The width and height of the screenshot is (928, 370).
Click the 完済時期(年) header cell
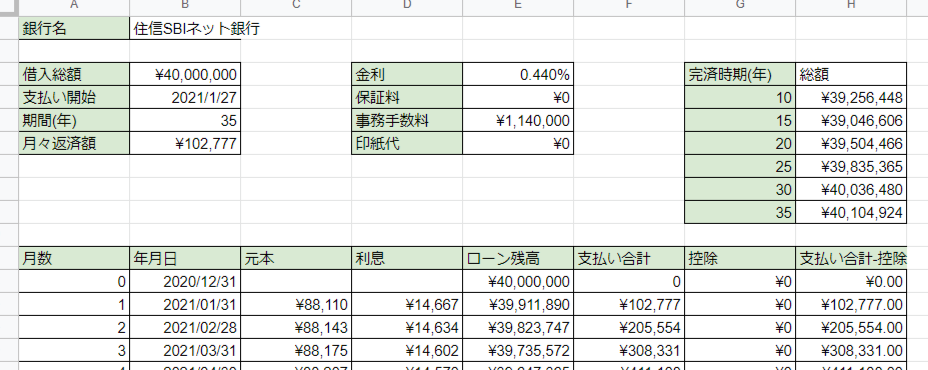coord(740,75)
